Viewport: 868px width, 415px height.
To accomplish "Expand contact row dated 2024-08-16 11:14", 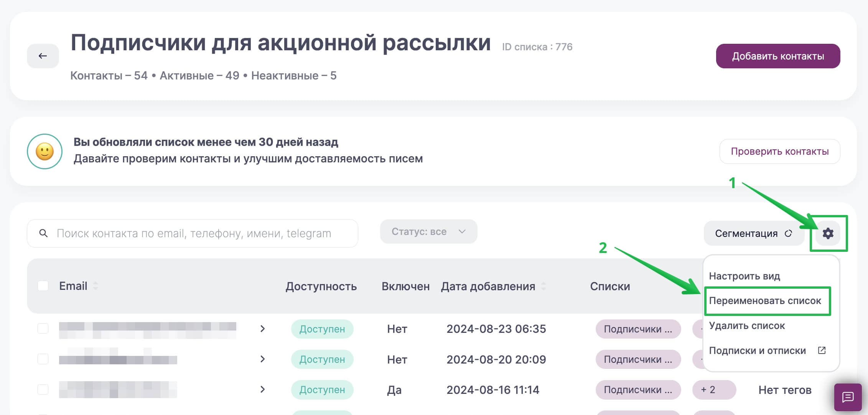I will pos(262,389).
